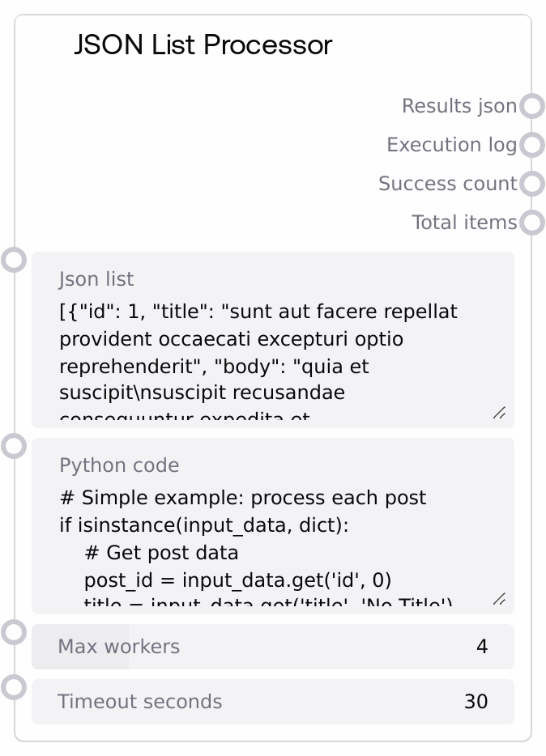This screenshot has height=756, width=546.
Task: Focus the Timeout seconds number field
Action: click(x=272, y=702)
